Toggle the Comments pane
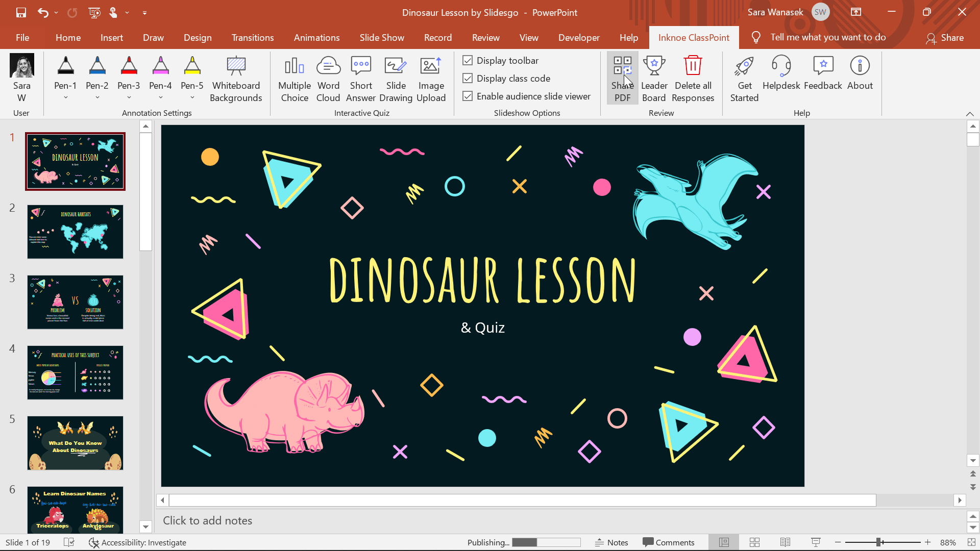Screen dimensions: 980x551 coord(669,542)
